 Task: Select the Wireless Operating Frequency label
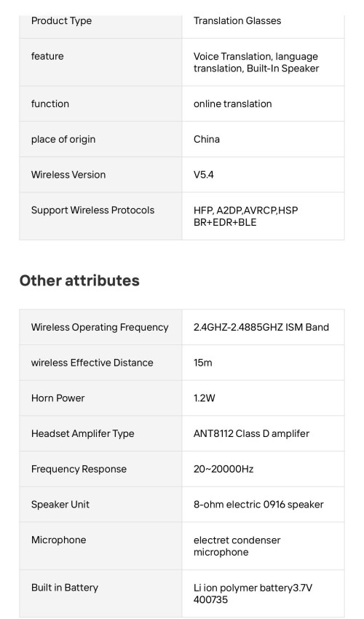tap(100, 327)
